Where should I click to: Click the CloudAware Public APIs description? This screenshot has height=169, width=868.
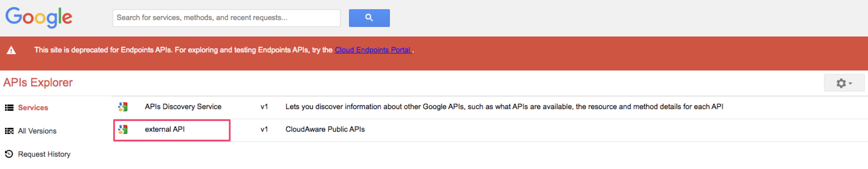[325, 129]
